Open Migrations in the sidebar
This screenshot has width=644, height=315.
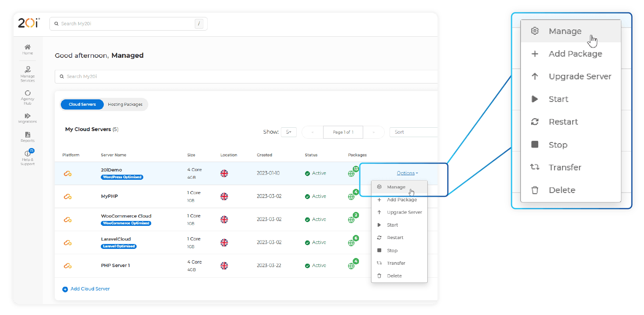pyautogui.click(x=28, y=118)
